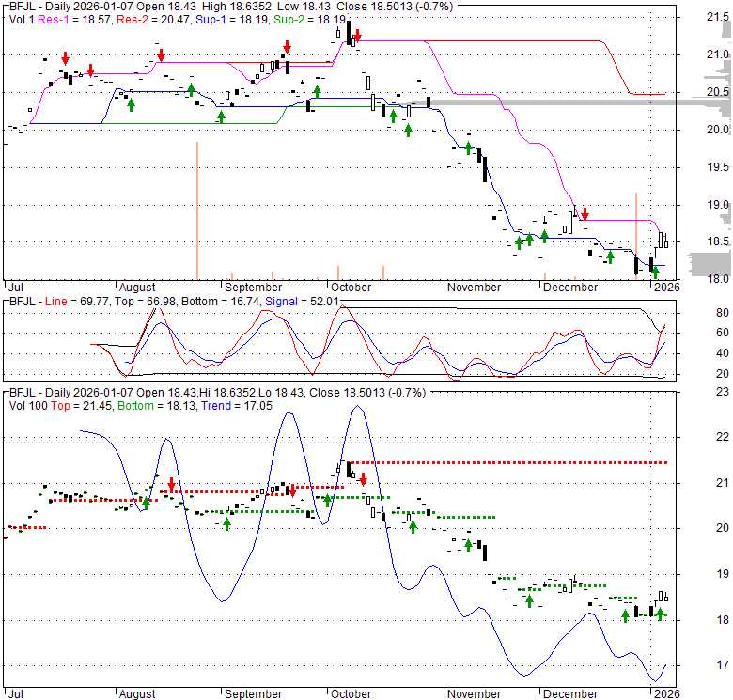Click the 2026 label on the top chart axis
The height and width of the screenshot is (700, 733).
[x=665, y=288]
